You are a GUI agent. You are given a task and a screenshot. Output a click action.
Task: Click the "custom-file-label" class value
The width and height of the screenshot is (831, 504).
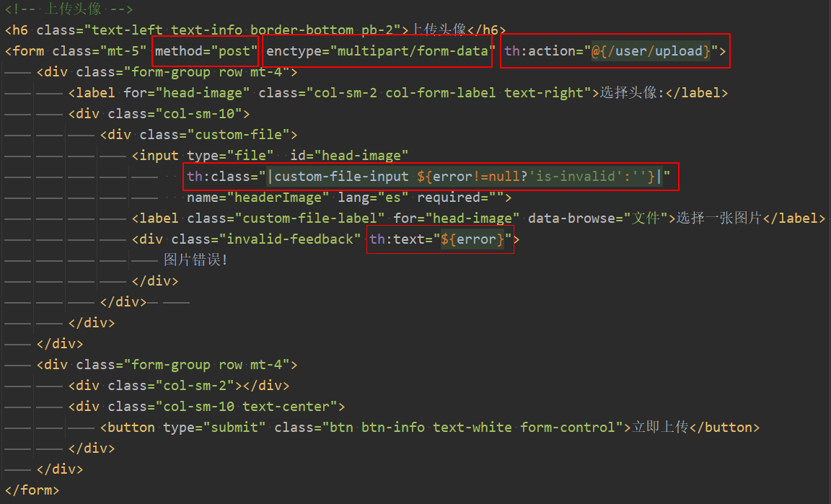point(309,218)
